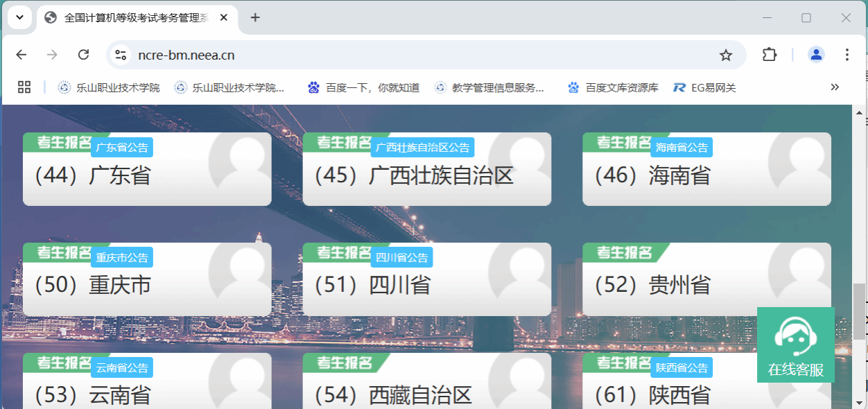Viewport: 868px width, 409px height.
Task: Open the 四川省公告 announcement tag
Action: [401, 257]
